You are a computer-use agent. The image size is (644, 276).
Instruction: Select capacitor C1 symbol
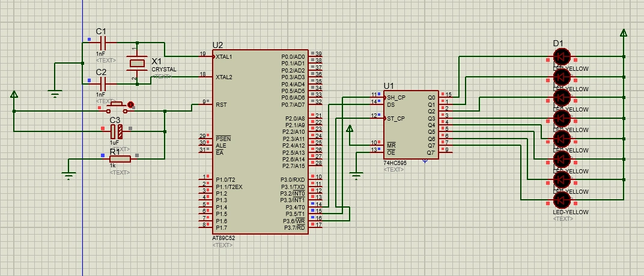(x=102, y=43)
